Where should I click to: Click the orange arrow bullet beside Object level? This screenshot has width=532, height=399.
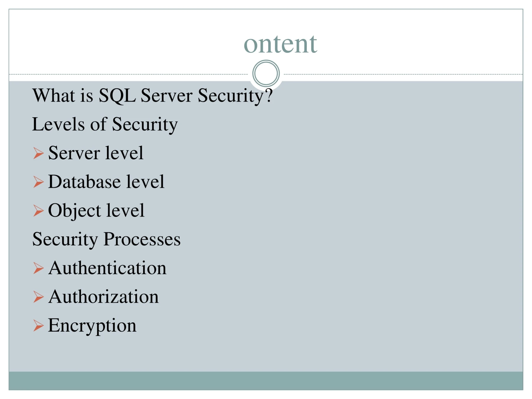(x=38, y=211)
